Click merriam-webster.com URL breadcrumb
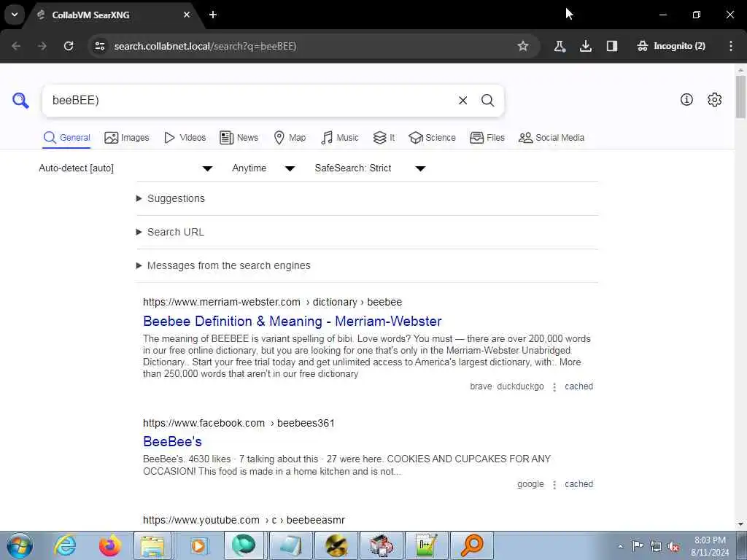747x560 pixels. pyautogui.click(x=273, y=302)
